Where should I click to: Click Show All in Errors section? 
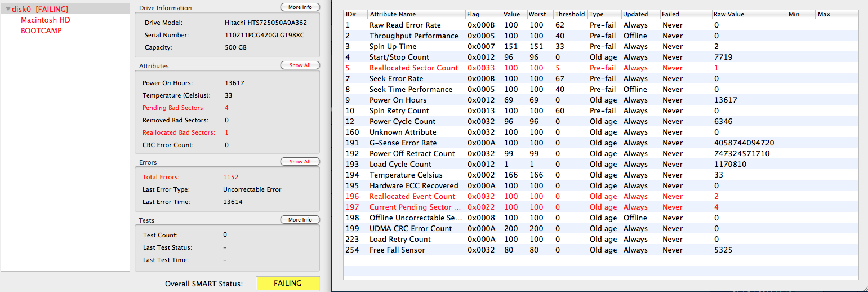pyautogui.click(x=300, y=162)
